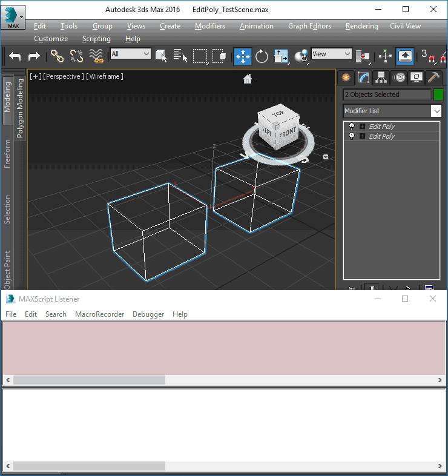
Task: Toggle lightbulb of second Edit Poly modifier
Action: click(352, 136)
